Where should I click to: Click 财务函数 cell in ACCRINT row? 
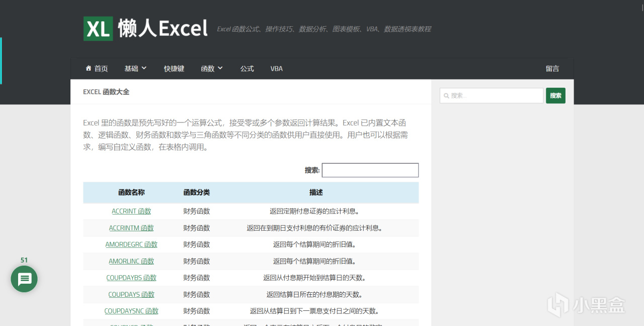[x=197, y=211]
